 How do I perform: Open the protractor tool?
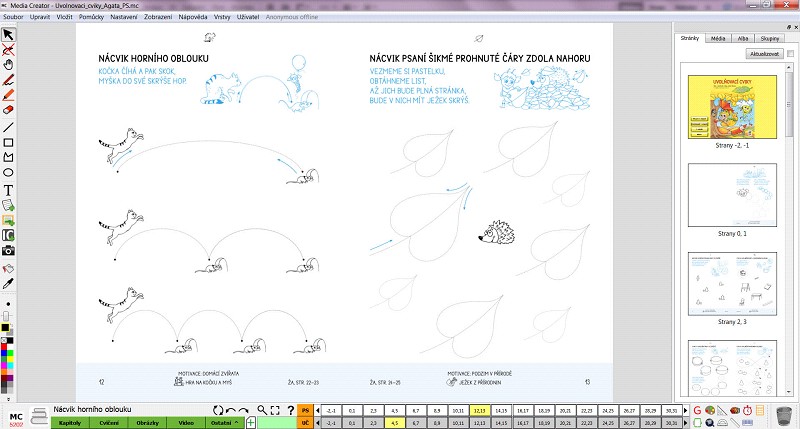coord(722,423)
